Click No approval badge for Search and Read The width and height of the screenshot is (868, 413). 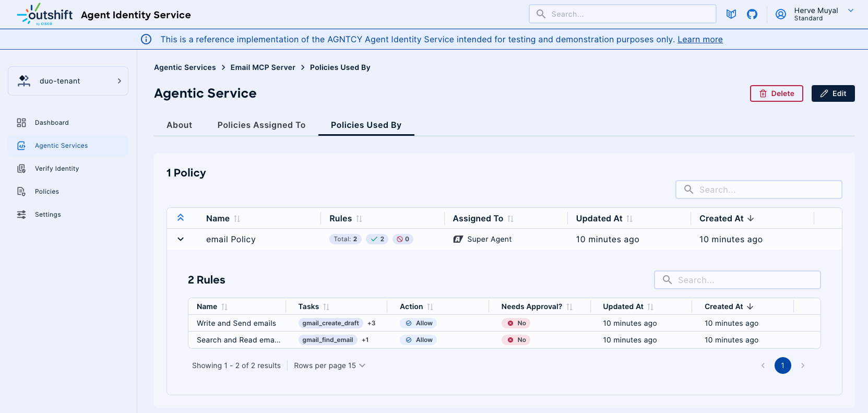pos(516,340)
